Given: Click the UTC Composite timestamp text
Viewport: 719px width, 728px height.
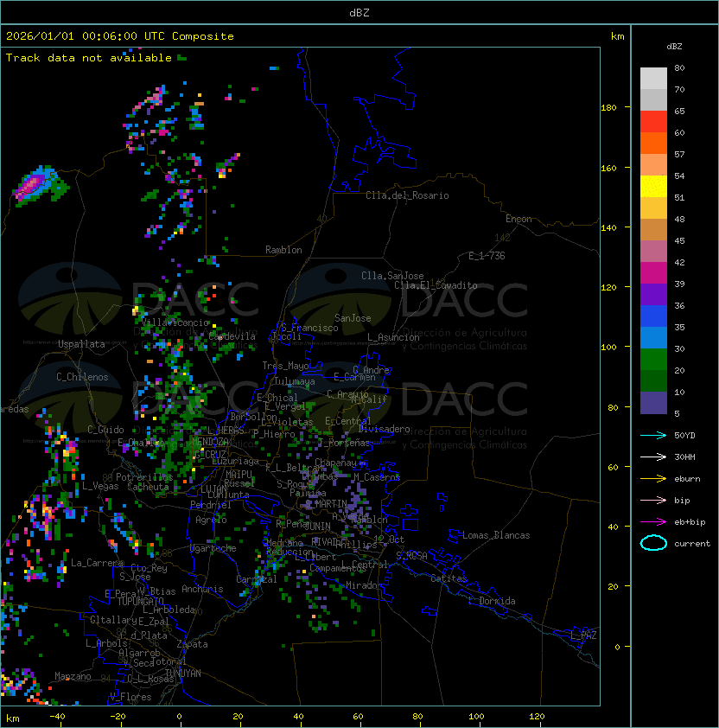Looking at the screenshot, I should pyautogui.click(x=120, y=36).
